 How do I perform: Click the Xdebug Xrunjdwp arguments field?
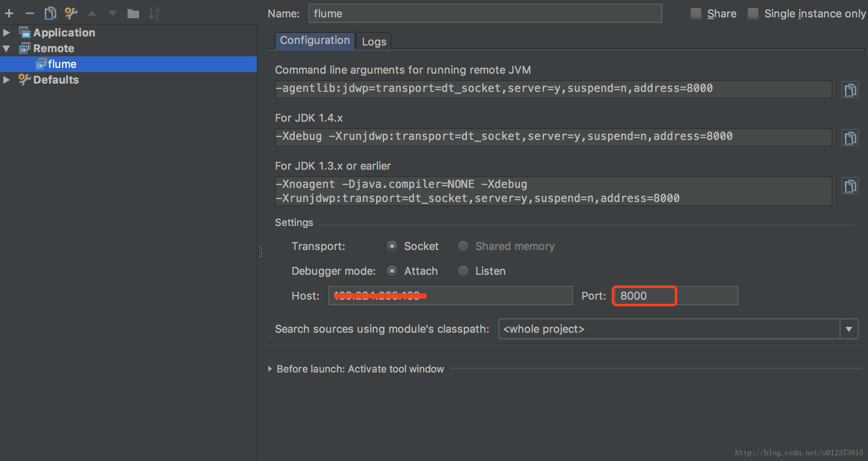pyautogui.click(x=553, y=137)
